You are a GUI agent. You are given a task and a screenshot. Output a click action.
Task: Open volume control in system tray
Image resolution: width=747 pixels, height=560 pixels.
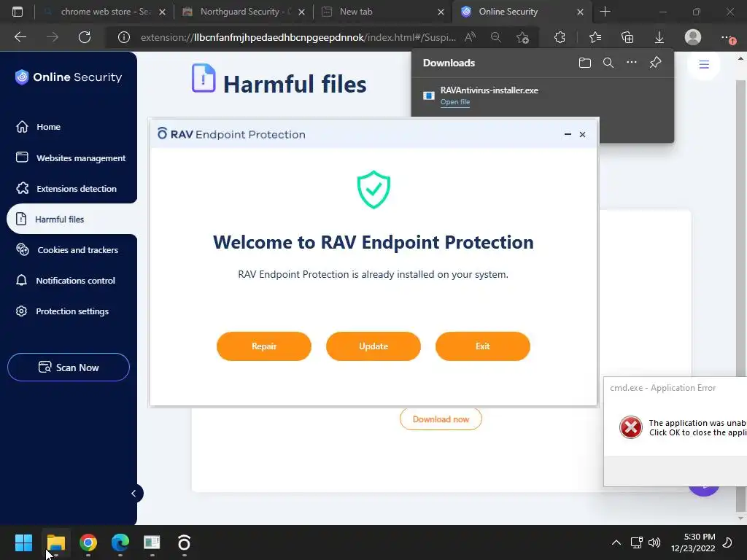654,542
